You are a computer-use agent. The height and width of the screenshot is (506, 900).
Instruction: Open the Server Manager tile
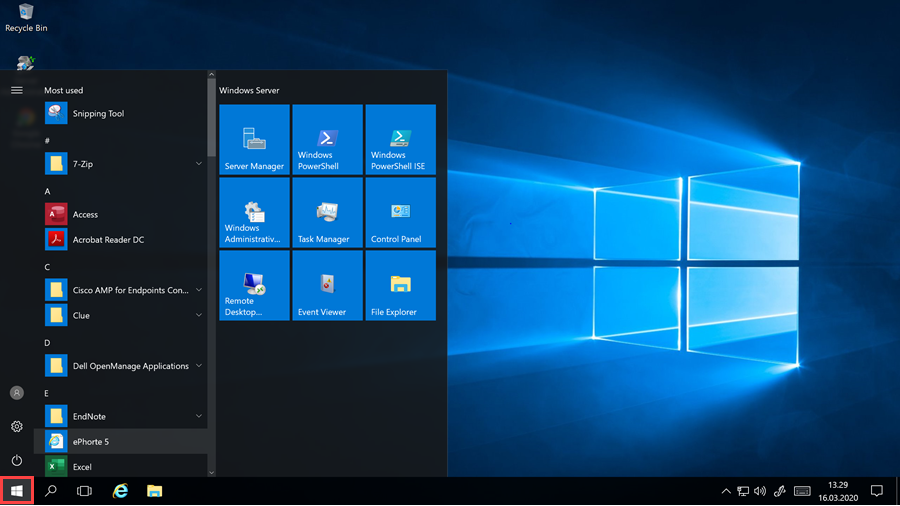pyautogui.click(x=254, y=139)
